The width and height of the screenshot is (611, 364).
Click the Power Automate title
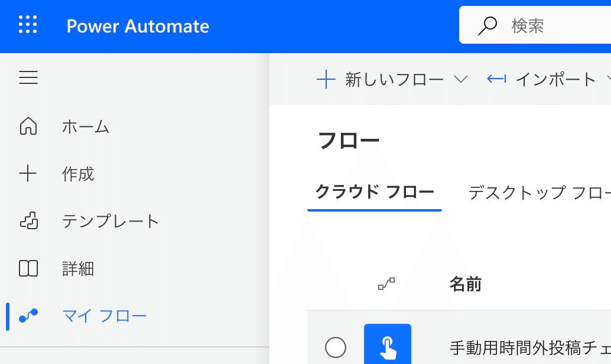point(138,27)
